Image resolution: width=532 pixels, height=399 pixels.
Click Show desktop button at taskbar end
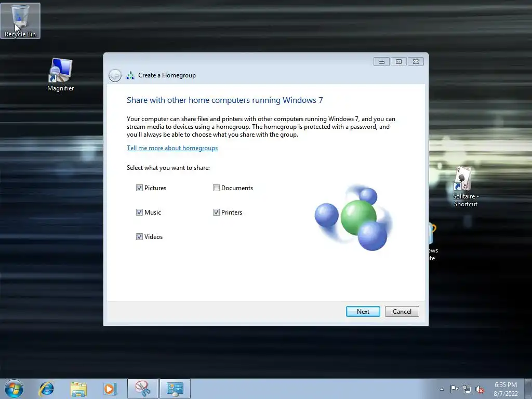(528, 389)
